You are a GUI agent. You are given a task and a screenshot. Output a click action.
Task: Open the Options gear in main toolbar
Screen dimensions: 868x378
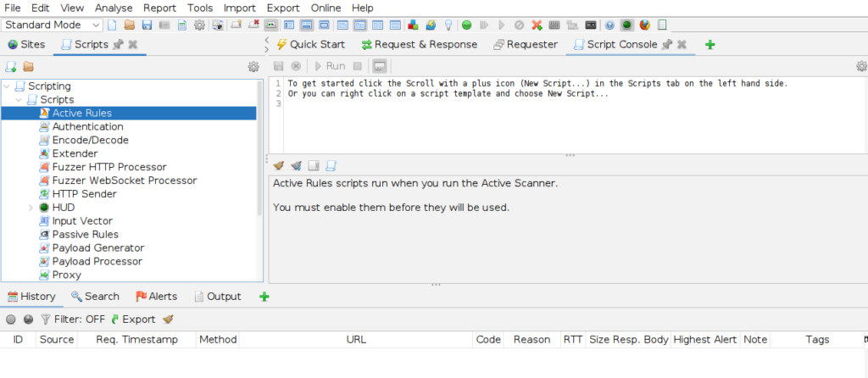pos(199,25)
